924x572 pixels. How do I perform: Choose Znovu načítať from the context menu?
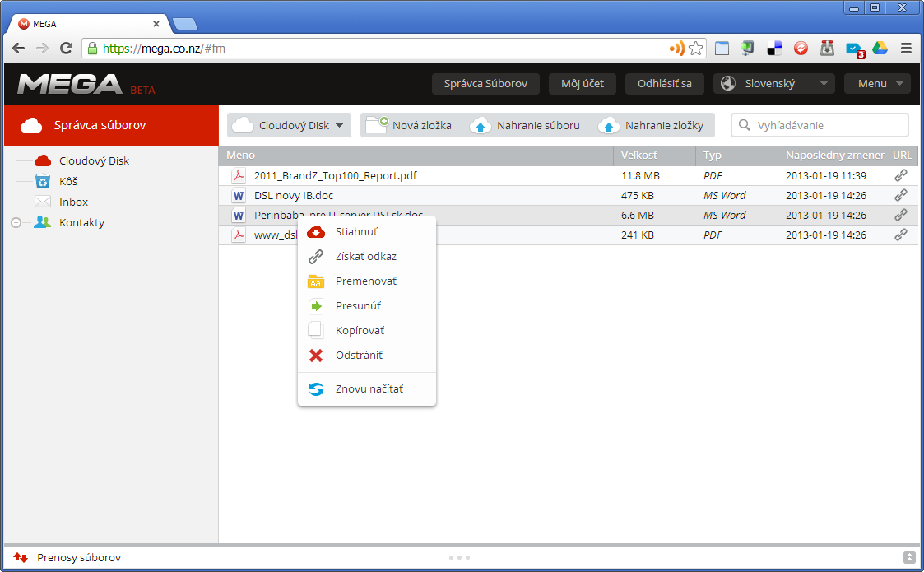366,389
